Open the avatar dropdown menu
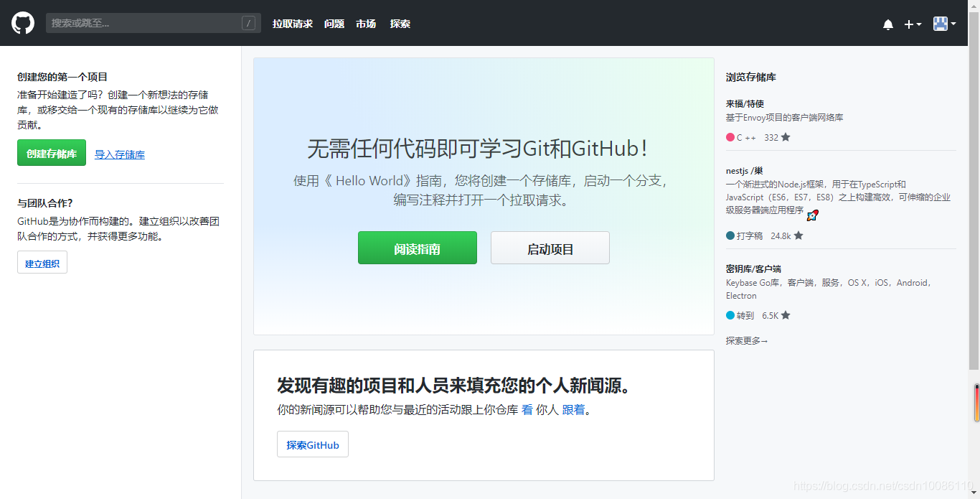This screenshot has height=499, width=980. (x=953, y=24)
